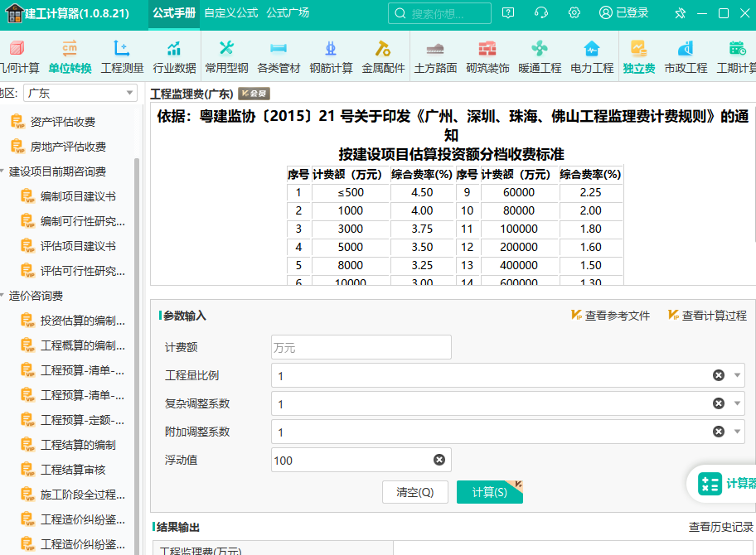Clear the 附加调整系数 field with its X icon
The height and width of the screenshot is (555, 756).
(x=719, y=432)
